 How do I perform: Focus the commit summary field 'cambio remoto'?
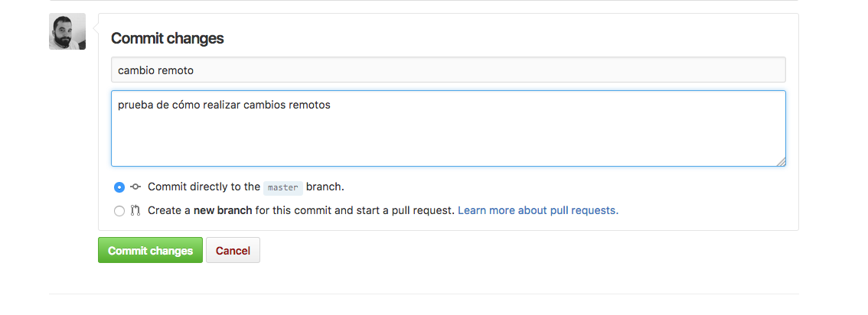point(448,70)
